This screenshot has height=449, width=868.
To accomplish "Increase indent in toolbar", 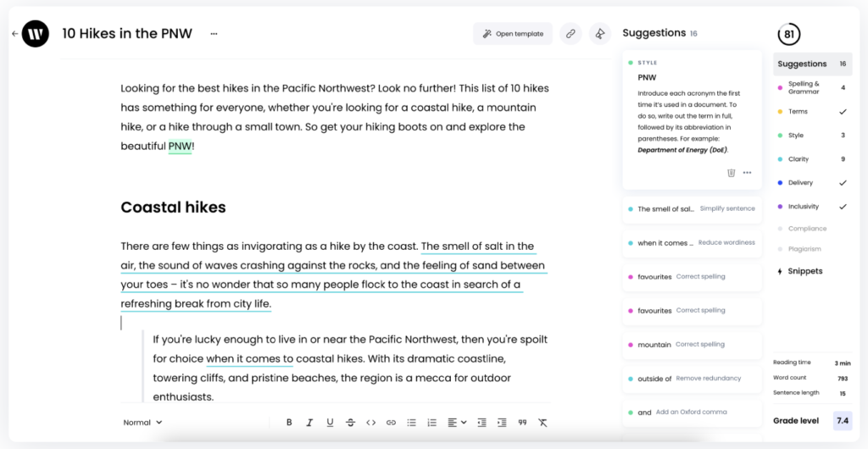I will click(502, 423).
